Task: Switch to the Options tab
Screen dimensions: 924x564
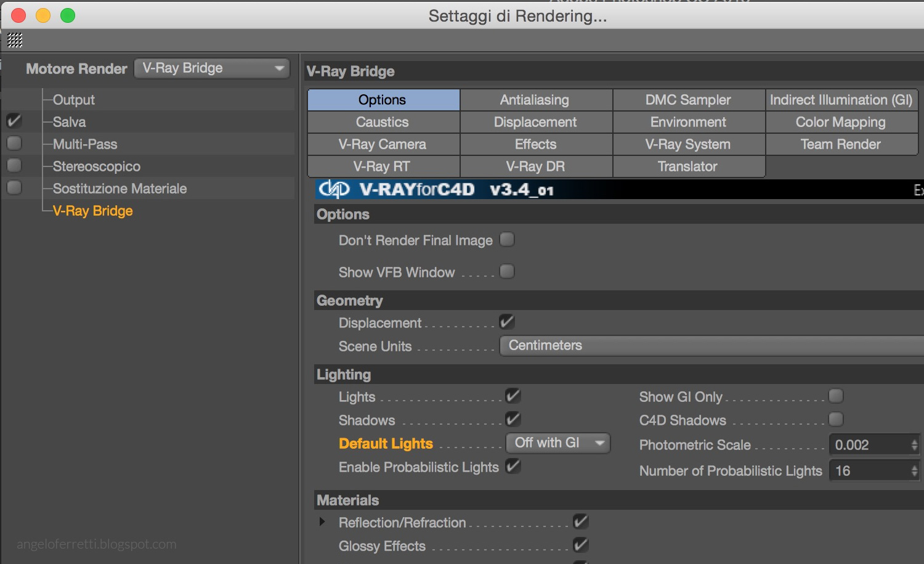Action: (383, 100)
